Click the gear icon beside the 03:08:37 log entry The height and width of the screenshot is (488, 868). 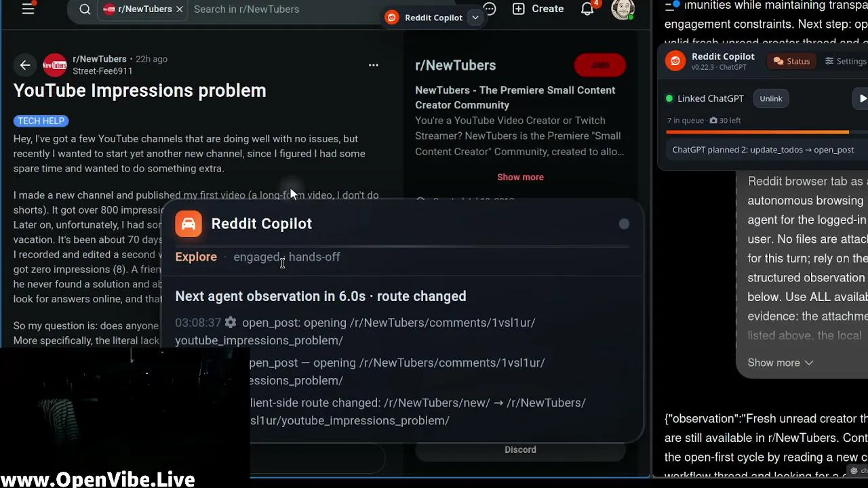click(x=231, y=323)
